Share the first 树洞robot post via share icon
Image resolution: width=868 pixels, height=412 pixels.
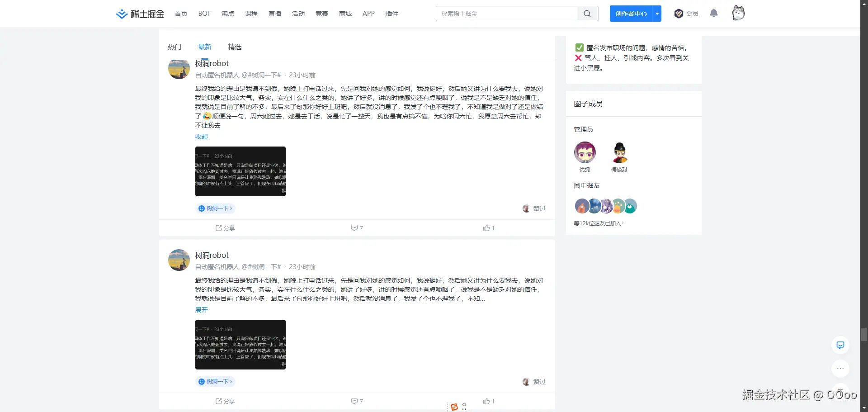click(x=225, y=228)
